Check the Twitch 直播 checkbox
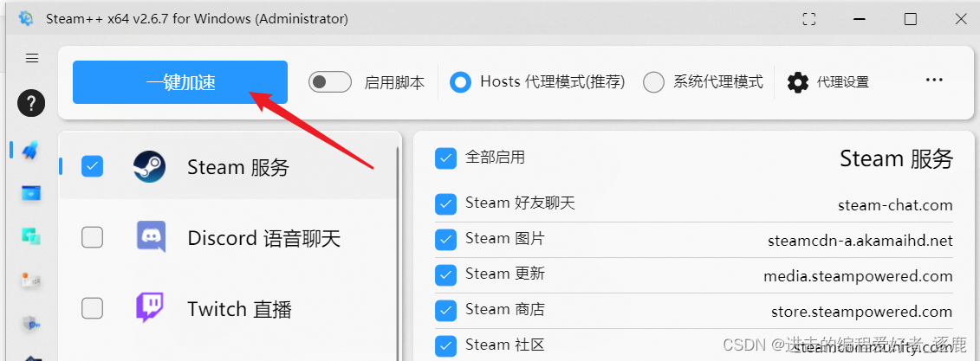This screenshot has width=980, height=361. click(93, 308)
